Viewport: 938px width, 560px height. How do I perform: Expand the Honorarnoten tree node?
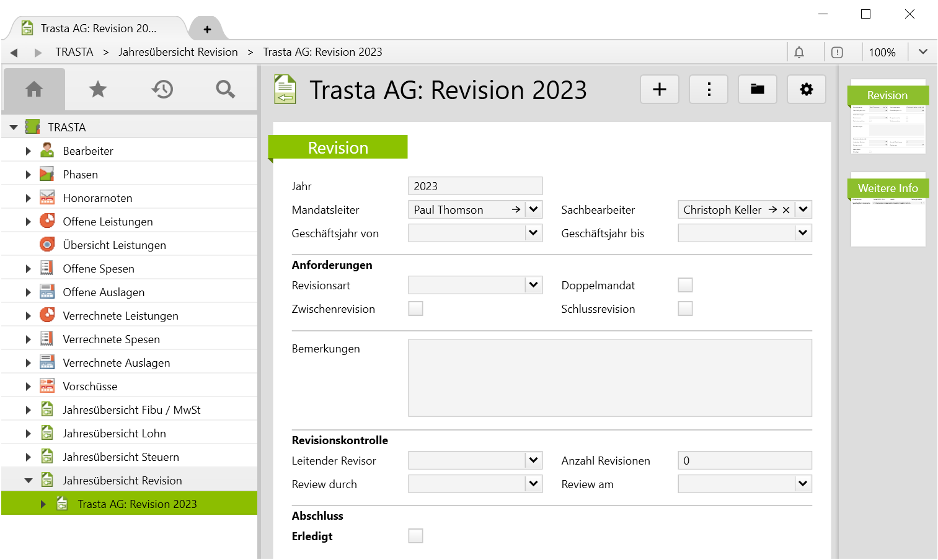tap(28, 198)
